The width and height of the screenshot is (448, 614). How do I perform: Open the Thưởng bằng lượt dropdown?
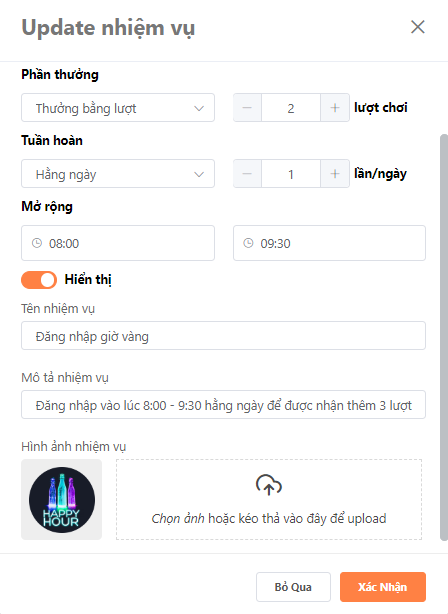(118, 108)
